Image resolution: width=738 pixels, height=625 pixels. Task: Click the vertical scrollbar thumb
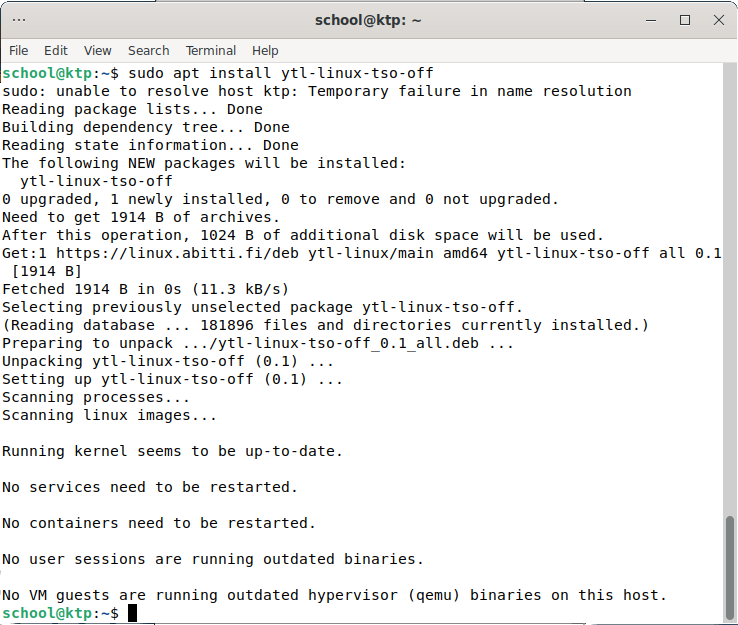731,566
